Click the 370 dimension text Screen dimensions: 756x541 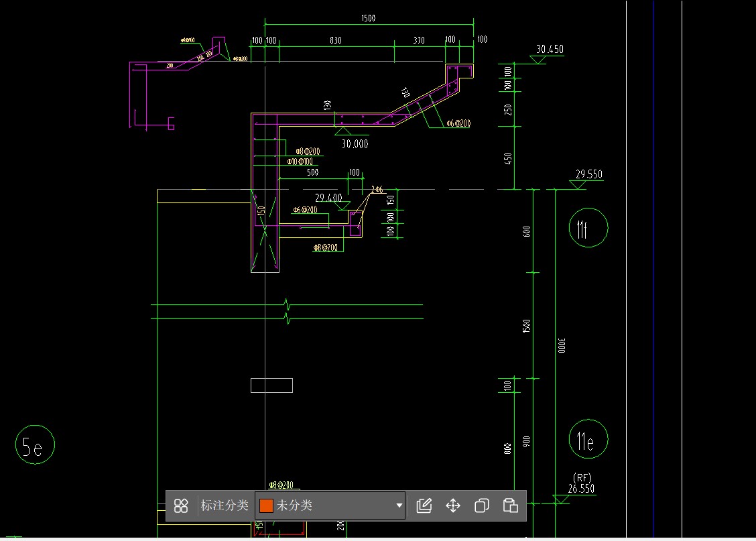[419, 40]
